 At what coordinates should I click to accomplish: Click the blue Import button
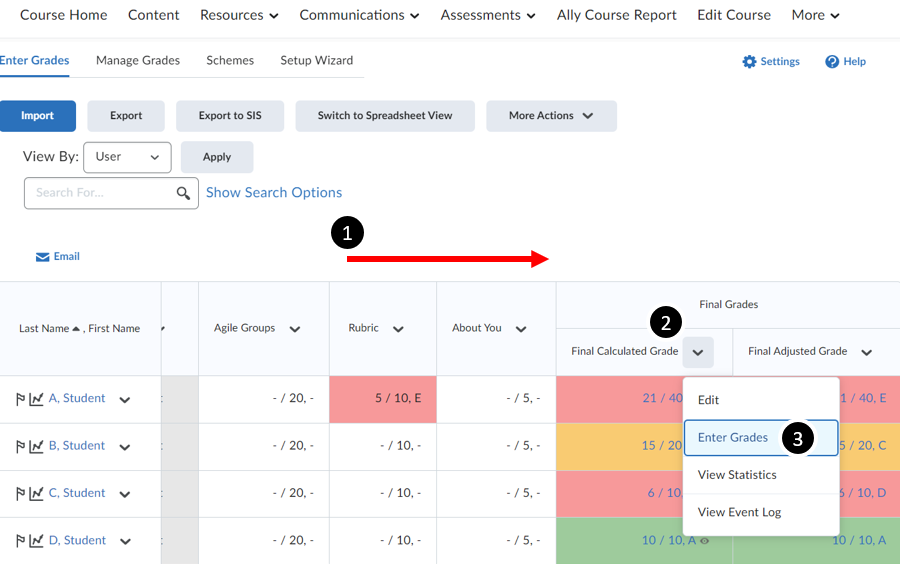click(x=38, y=116)
